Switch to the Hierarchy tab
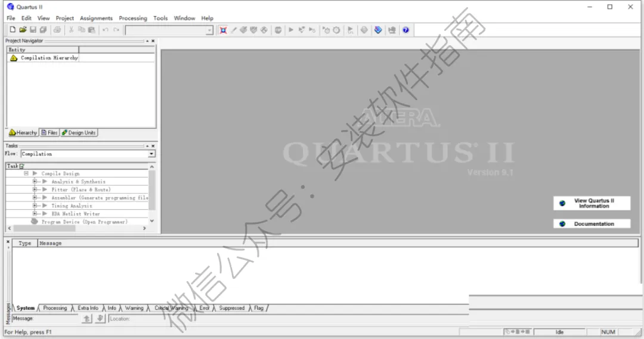This screenshot has width=644, height=339. pos(23,133)
